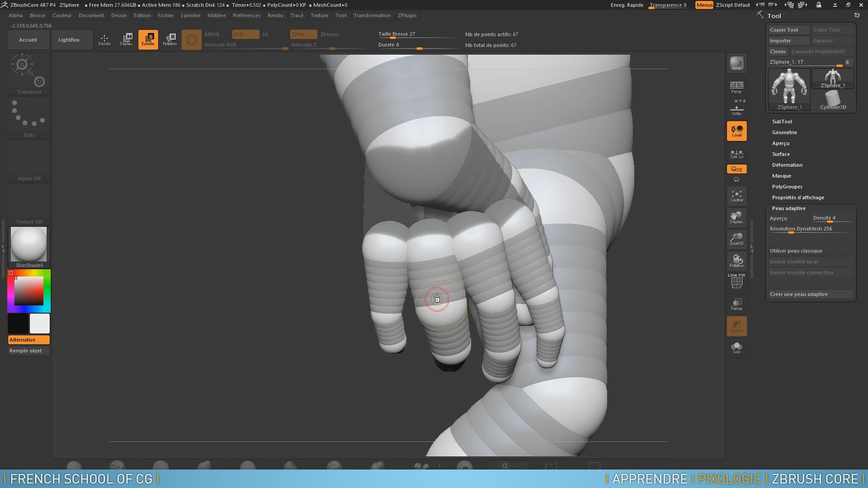This screenshot has width=868, height=488.
Task: Click the Densité slider
Action: [832, 218]
